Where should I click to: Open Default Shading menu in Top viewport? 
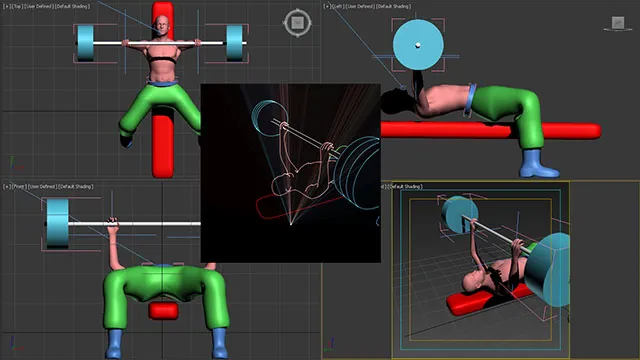tap(73, 6)
